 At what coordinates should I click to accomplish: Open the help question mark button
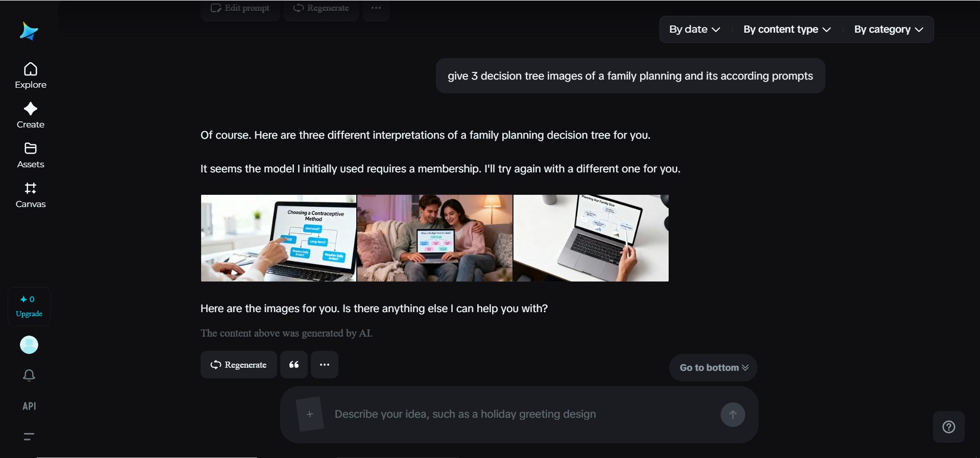coord(949,427)
